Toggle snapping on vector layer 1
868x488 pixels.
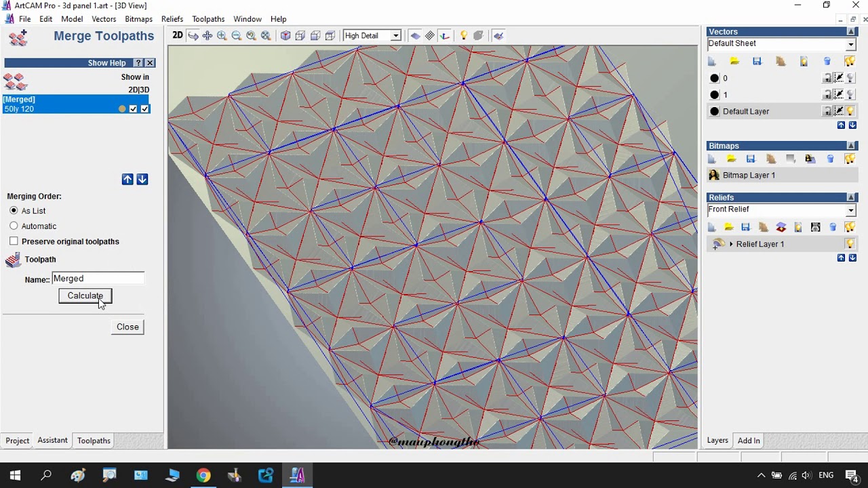(839, 95)
